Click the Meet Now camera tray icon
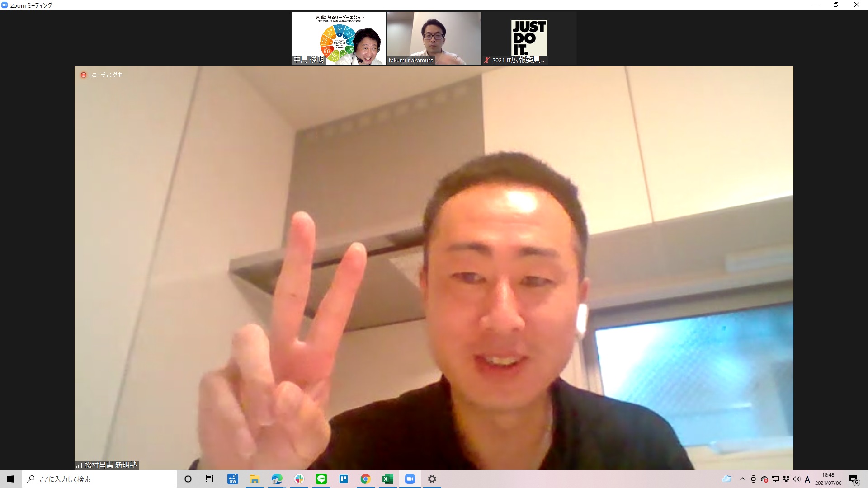The height and width of the screenshot is (488, 868). tap(754, 479)
